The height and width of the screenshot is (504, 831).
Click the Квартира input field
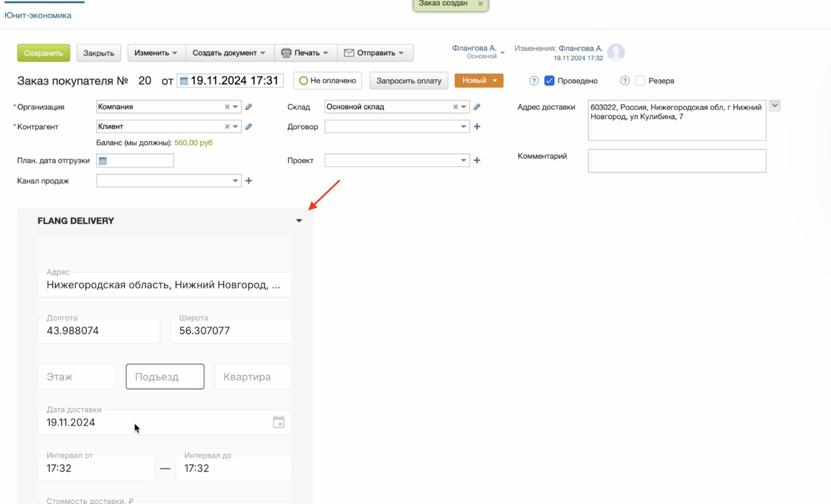(253, 376)
